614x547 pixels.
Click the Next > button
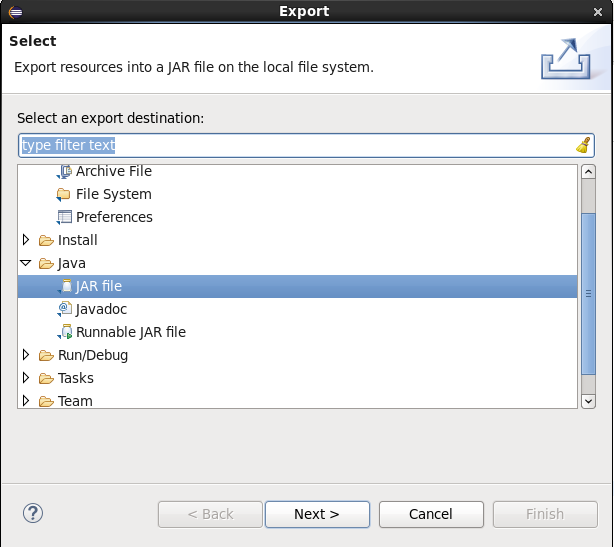tap(317, 514)
